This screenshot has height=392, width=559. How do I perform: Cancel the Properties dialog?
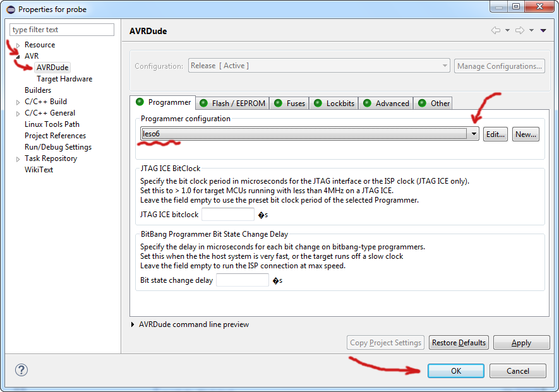coord(518,371)
